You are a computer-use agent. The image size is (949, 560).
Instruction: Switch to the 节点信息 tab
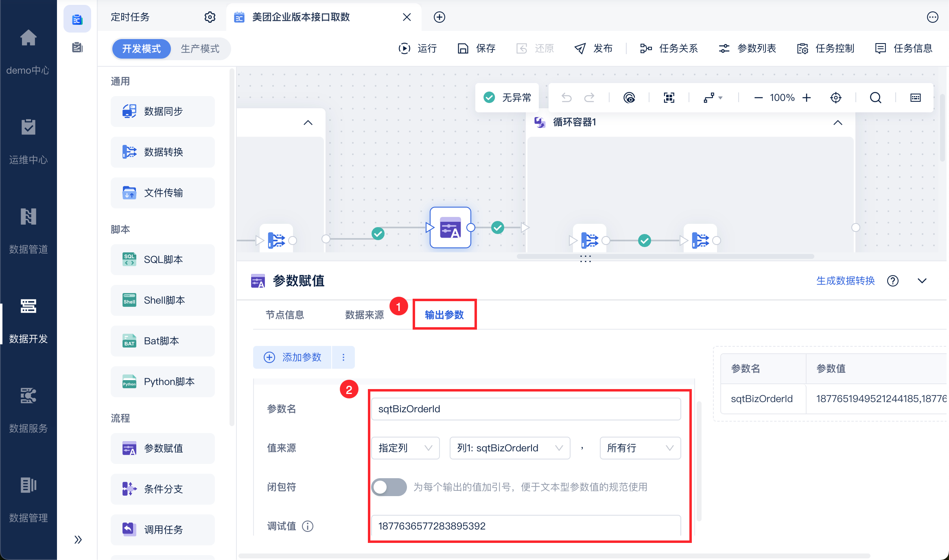(x=285, y=315)
